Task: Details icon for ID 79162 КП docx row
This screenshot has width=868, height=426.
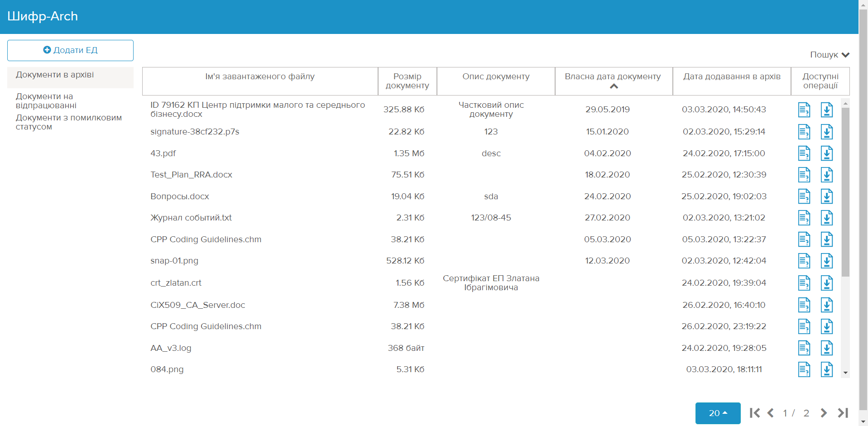Action: pos(804,110)
